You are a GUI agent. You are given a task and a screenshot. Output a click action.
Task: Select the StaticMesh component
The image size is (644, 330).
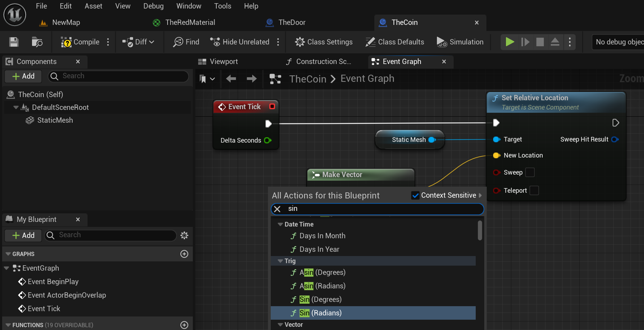(49, 120)
